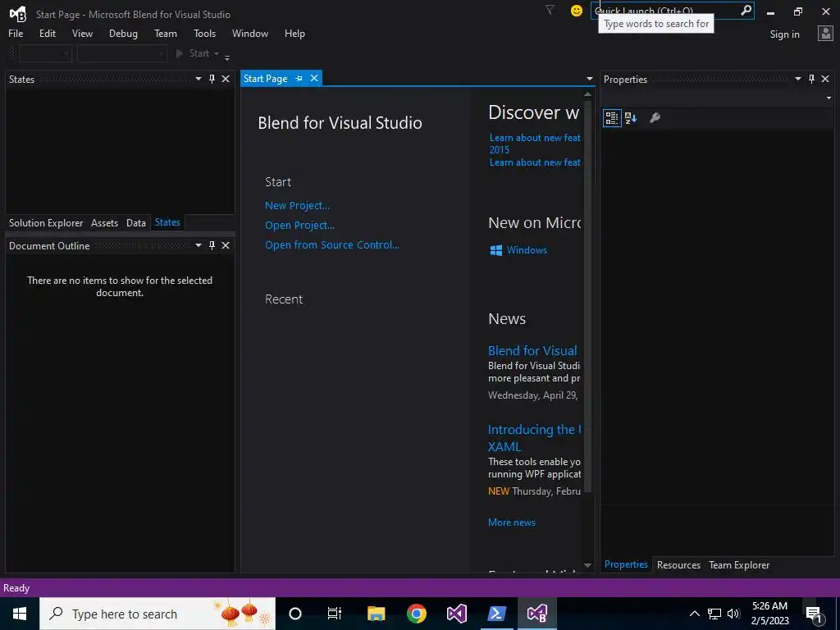
Task: Switch to the Data tab
Action: 136,223
